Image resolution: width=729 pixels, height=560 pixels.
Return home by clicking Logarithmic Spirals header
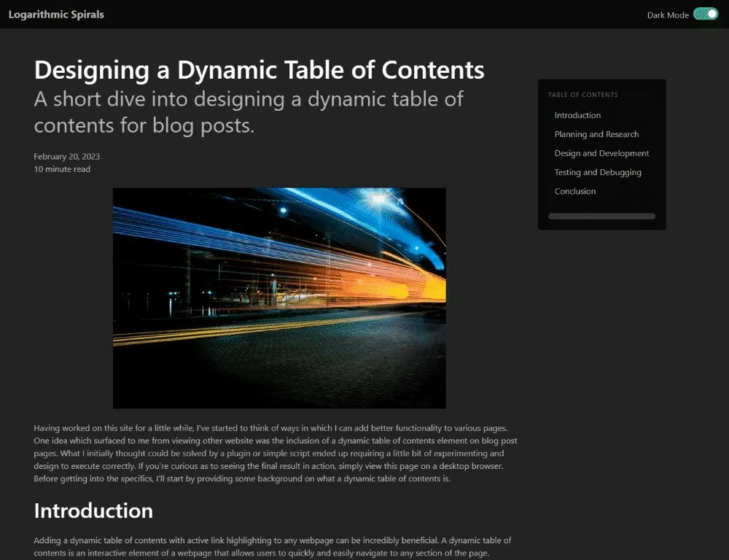tap(56, 14)
